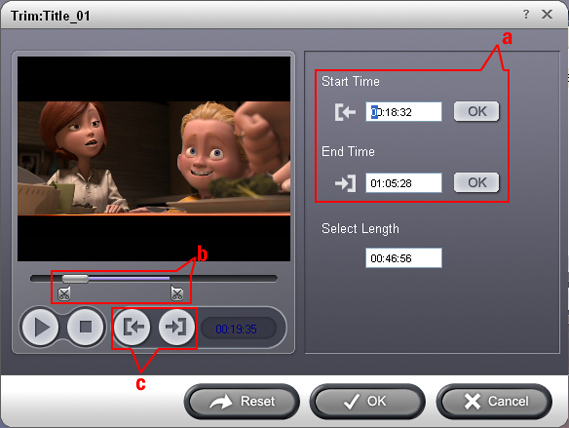Click the Select Length field showing 00:46:56
Image resolution: width=569 pixels, height=428 pixels.
pyautogui.click(x=404, y=258)
